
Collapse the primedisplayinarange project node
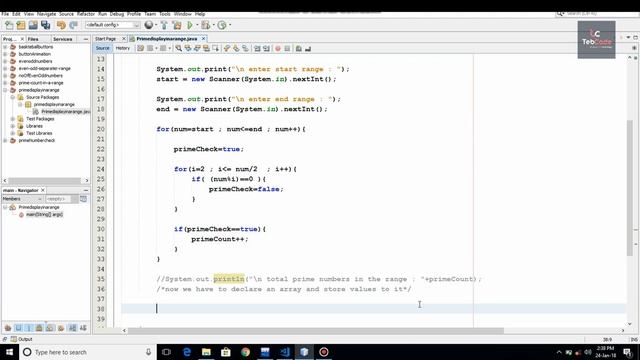(5, 90)
